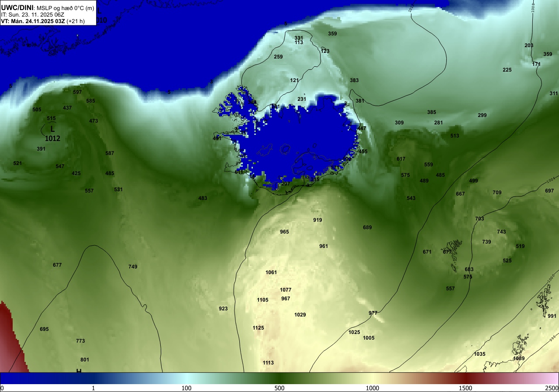Viewport: 559px width, 392px height.
Task: Click the 483 value southwest of Iceland
Action: [203, 198]
